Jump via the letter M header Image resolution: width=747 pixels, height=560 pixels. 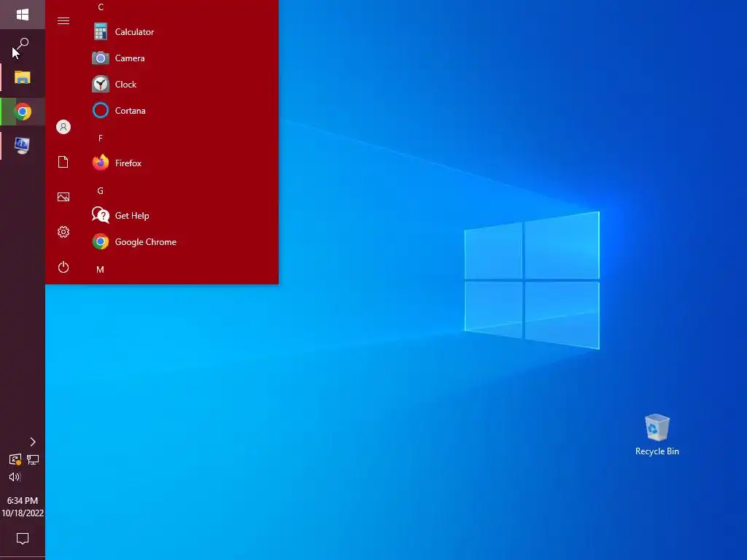100,270
